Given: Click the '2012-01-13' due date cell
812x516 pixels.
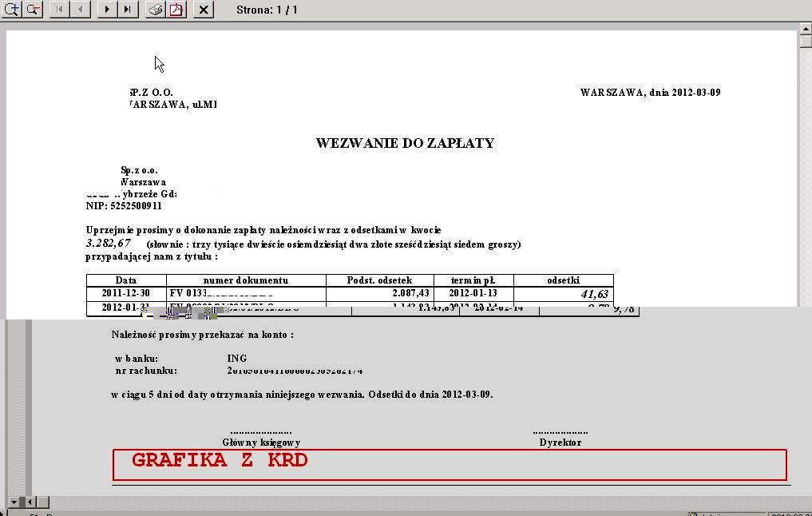Looking at the screenshot, I should pos(473,293).
